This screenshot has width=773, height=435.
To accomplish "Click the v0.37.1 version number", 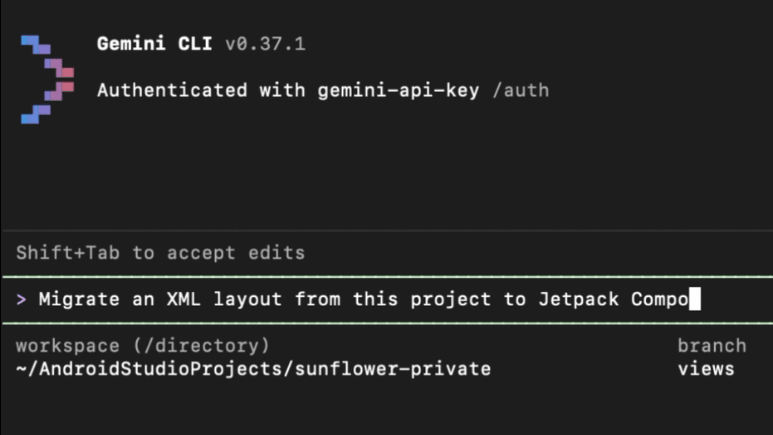I will coord(265,45).
